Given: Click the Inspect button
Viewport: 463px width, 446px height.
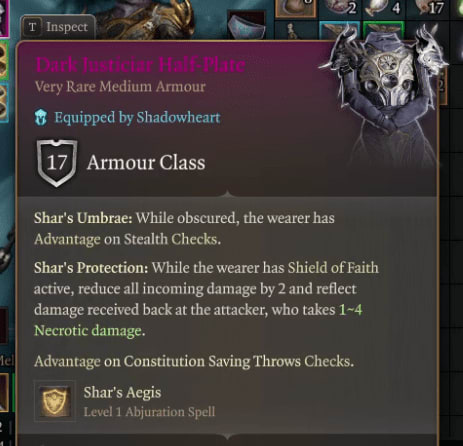Looking at the screenshot, I should pyautogui.click(x=58, y=27).
